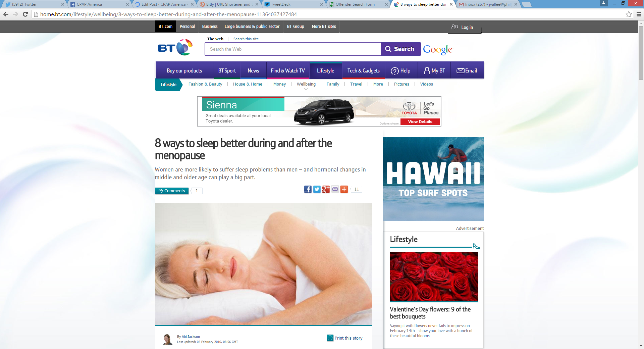The height and width of the screenshot is (349, 644).
Task: Click in the Search the Web field
Action: 292,49
